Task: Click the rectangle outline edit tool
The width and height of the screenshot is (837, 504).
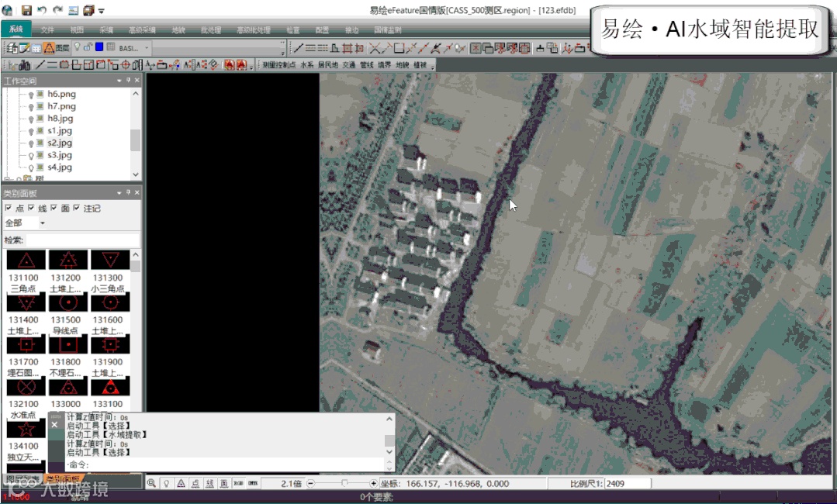Action: [x=399, y=49]
